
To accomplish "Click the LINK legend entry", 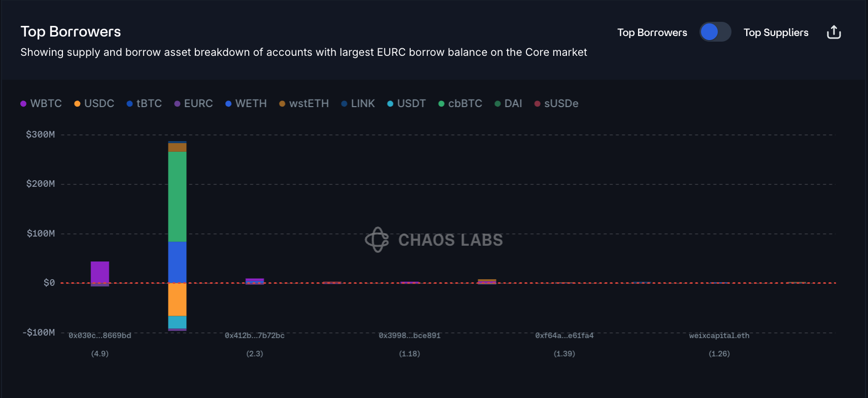I will tap(358, 104).
